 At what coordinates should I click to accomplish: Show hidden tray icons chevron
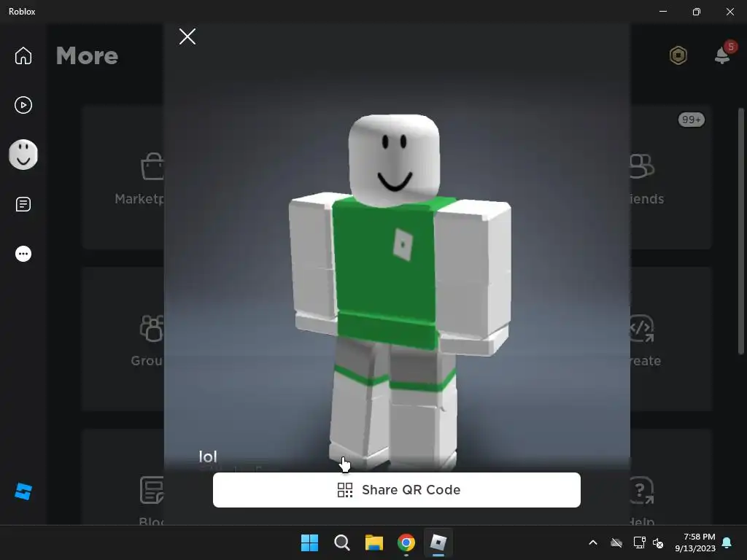593,542
